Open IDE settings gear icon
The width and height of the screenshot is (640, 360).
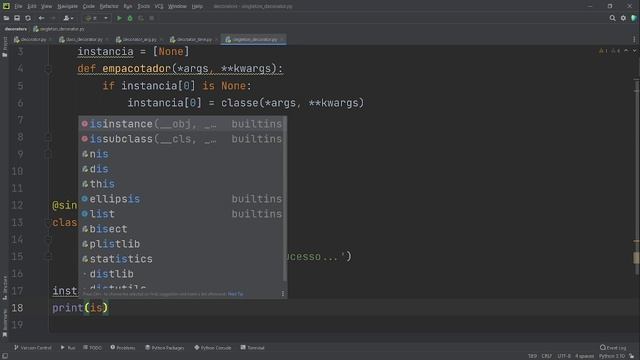coord(623,18)
